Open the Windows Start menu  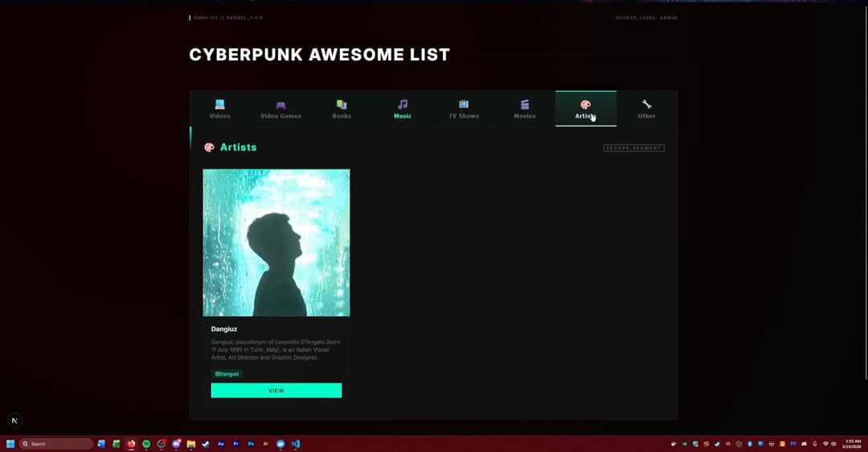(10, 444)
